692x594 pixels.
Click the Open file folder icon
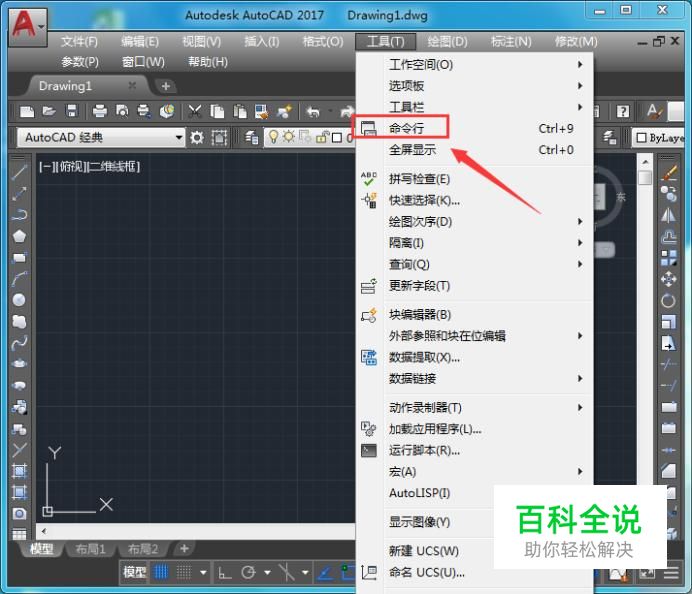[x=49, y=111]
